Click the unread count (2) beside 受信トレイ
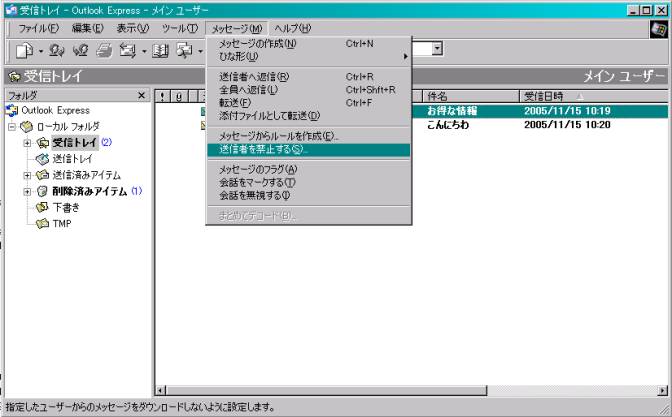Image resolution: width=672 pixels, height=417 pixels. tap(106, 142)
